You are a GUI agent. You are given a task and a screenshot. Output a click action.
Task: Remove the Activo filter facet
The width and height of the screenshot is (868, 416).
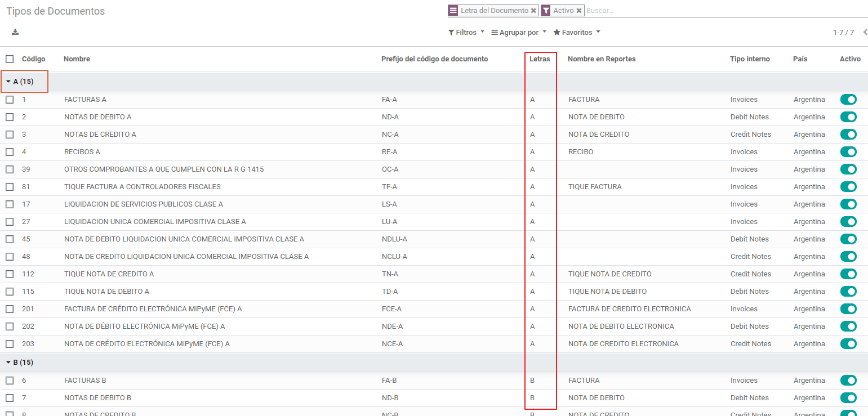pos(579,11)
